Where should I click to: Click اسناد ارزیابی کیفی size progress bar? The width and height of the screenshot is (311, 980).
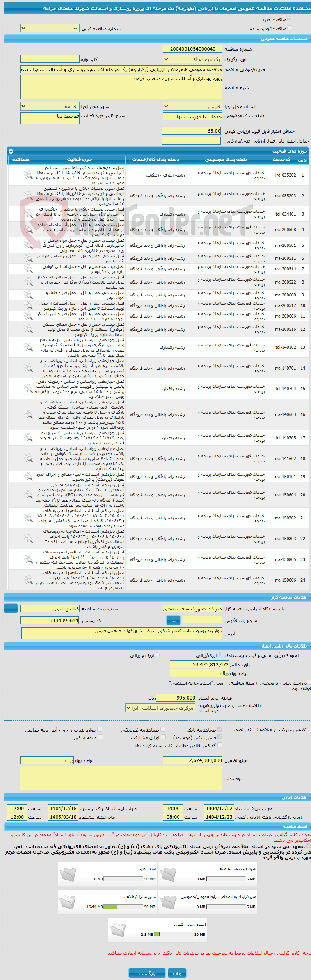pyautogui.click(x=174, y=934)
